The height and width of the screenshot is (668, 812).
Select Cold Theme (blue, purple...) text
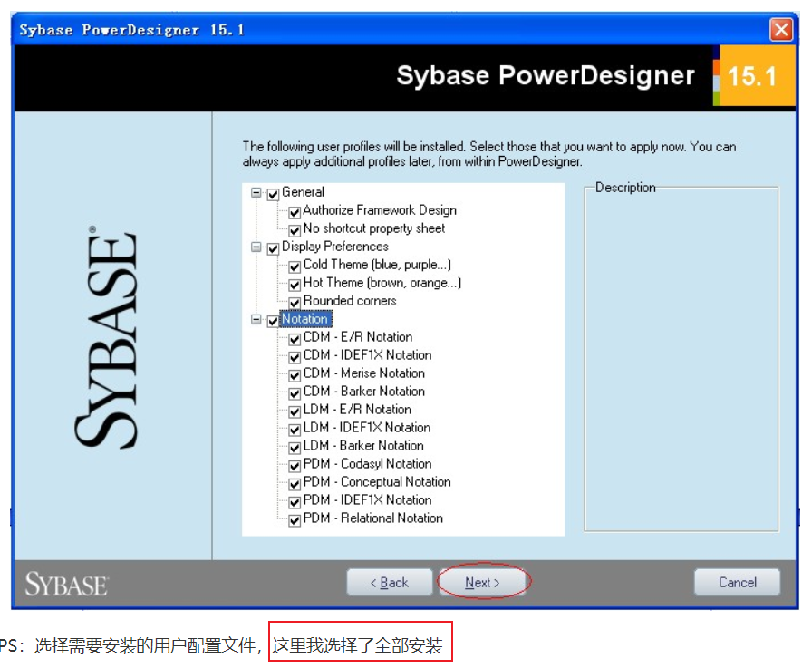(377, 265)
